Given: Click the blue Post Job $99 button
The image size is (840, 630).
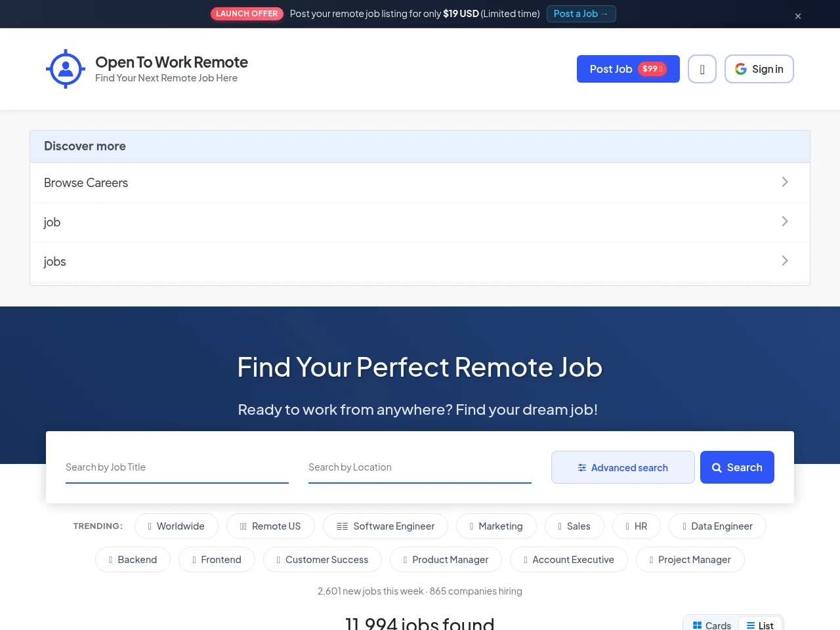Looking at the screenshot, I should click(x=628, y=69).
